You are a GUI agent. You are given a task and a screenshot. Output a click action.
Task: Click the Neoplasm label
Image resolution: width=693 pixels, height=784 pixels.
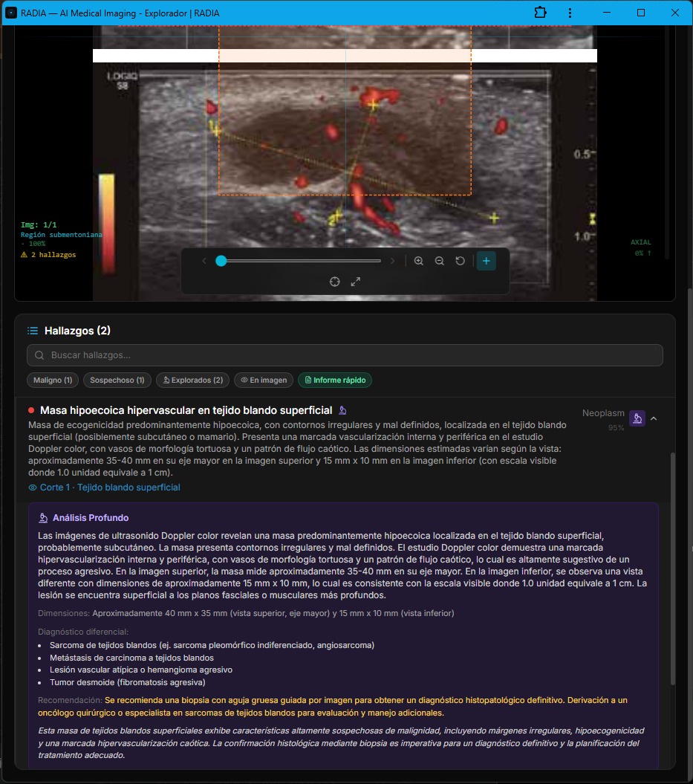[603, 413]
